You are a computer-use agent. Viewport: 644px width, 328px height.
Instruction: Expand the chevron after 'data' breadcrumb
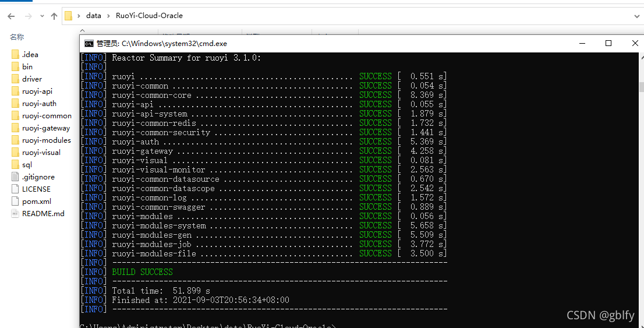tap(108, 16)
